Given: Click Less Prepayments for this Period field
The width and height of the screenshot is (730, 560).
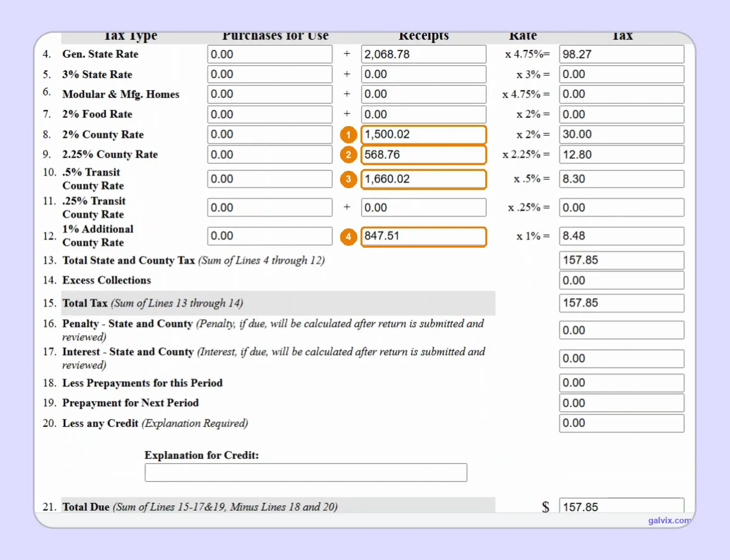Looking at the screenshot, I should (x=622, y=383).
